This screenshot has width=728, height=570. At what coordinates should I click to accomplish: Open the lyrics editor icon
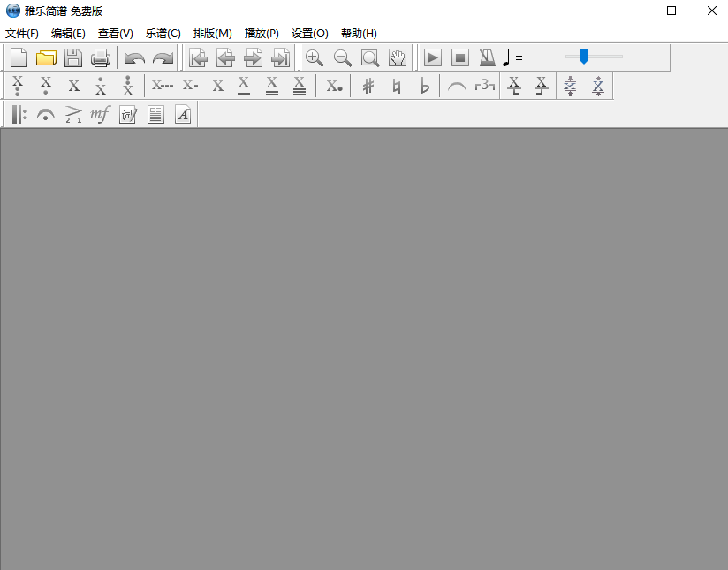point(128,114)
